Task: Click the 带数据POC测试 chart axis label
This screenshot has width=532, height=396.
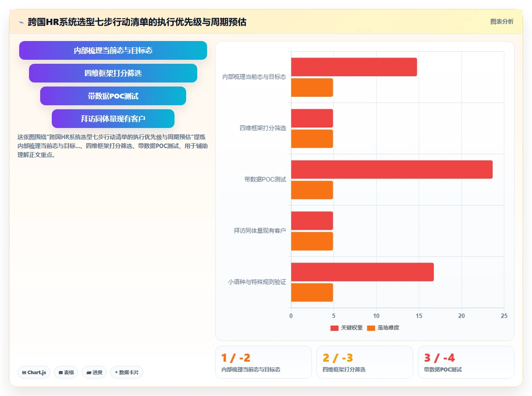Action: [x=265, y=179]
